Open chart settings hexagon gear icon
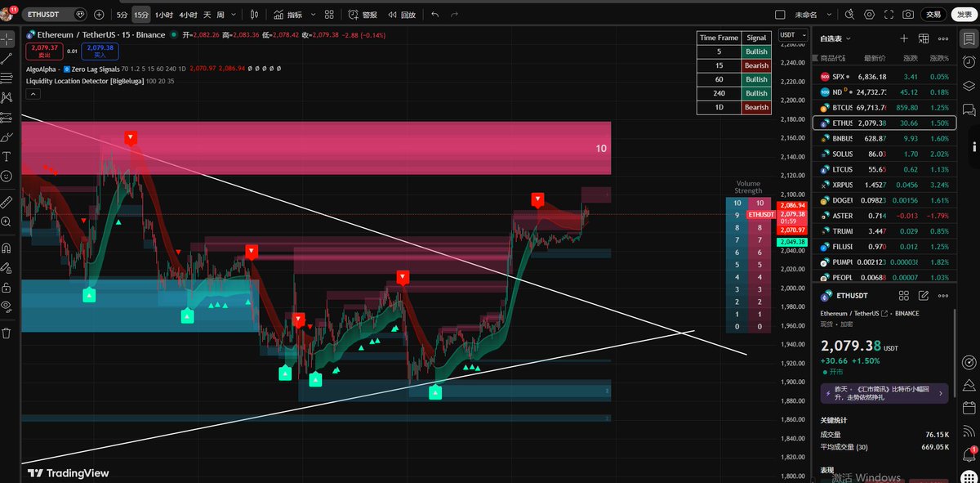Image resolution: width=980 pixels, height=483 pixels. pos(870,15)
